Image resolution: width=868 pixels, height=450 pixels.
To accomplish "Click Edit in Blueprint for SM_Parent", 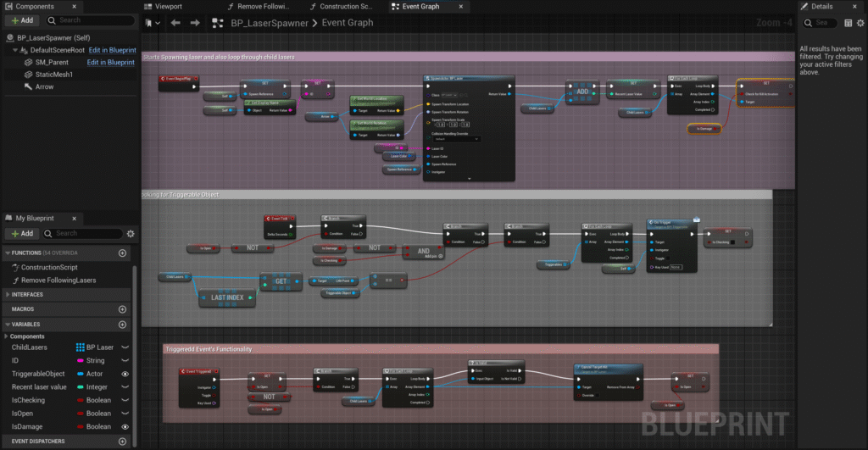I will pos(111,62).
